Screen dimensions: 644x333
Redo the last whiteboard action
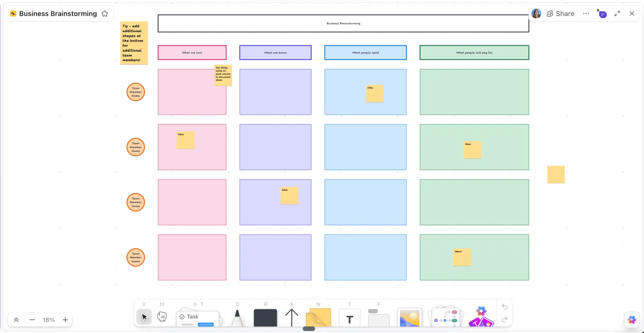click(504, 320)
